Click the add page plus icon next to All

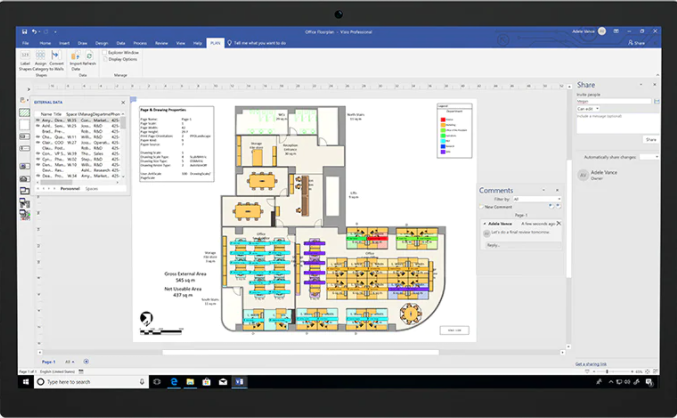point(86,361)
